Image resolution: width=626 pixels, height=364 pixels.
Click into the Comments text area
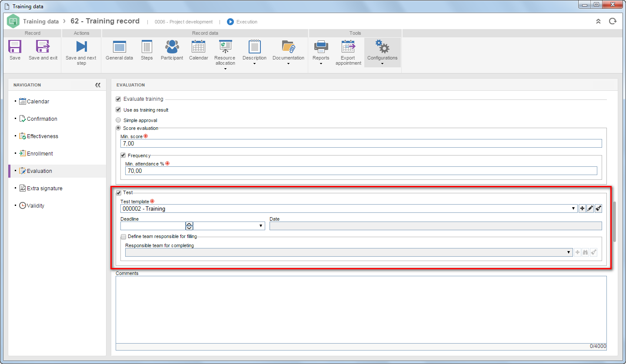(x=361, y=309)
